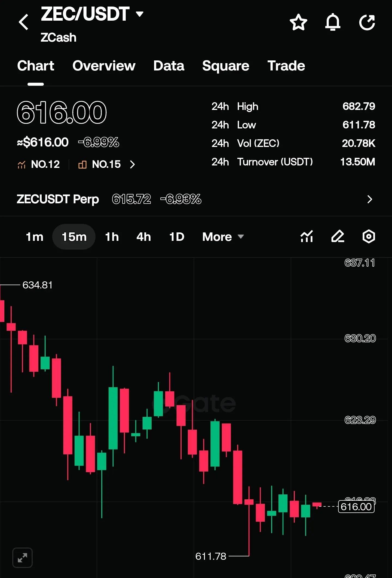Open the ZECUSDT Perp contract link
Viewport: 392px width, 578px height.
pyautogui.click(x=58, y=199)
